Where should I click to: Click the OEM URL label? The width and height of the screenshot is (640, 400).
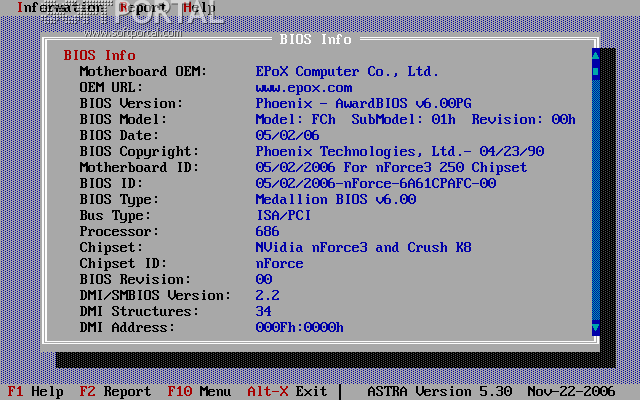point(111,87)
